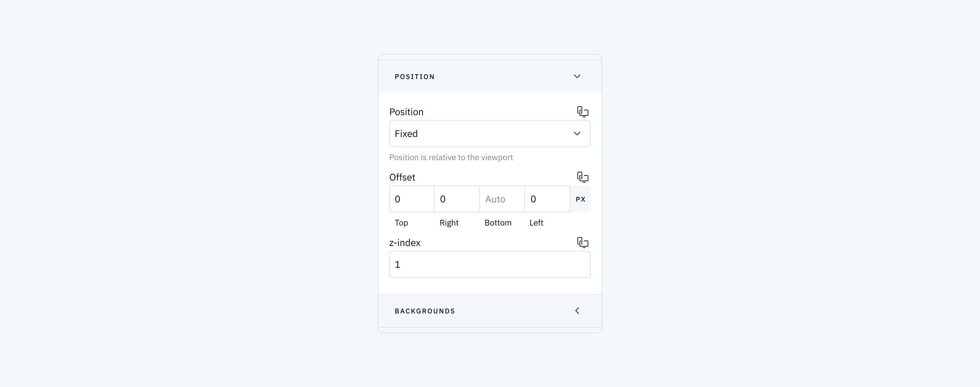Click the POSITION section header title
The width and height of the screenshot is (980, 387).
click(x=415, y=77)
